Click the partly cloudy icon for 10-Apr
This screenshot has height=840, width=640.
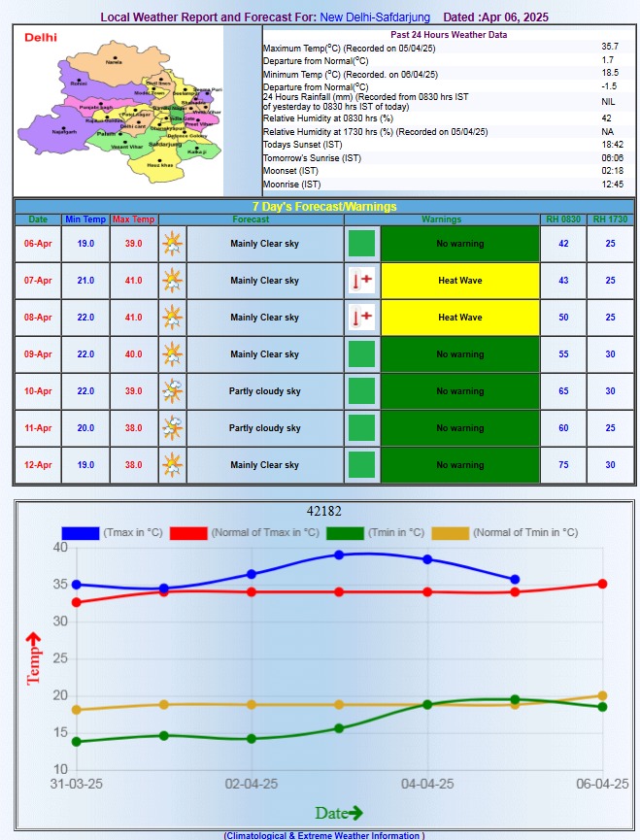point(173,391)
